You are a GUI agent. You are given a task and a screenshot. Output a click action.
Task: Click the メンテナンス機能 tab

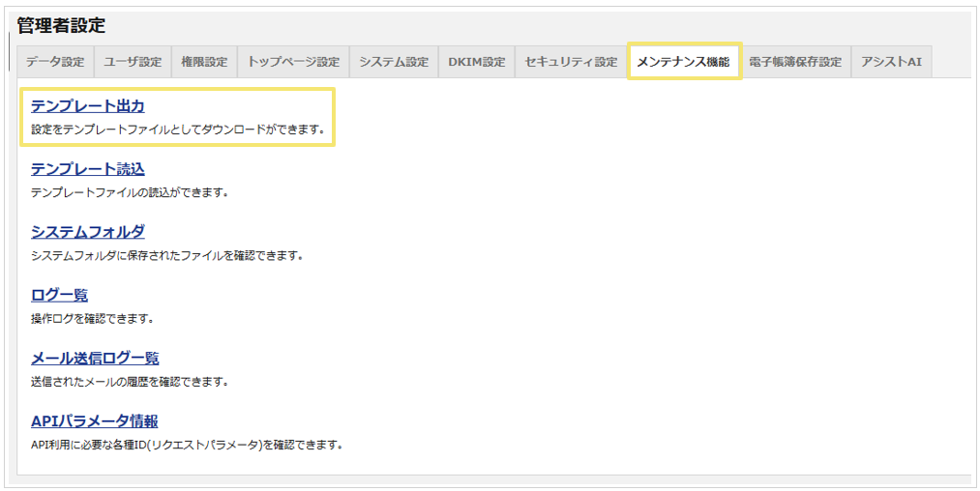click(x=683, y=62)
